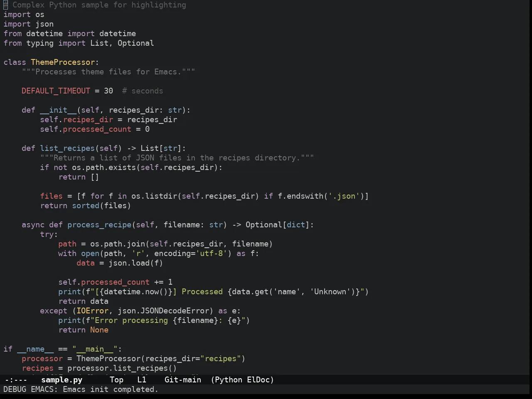The width and height of the screenshot is (532, 399).
Task: Click the 'return data' statement
Action: pos(83,301)
